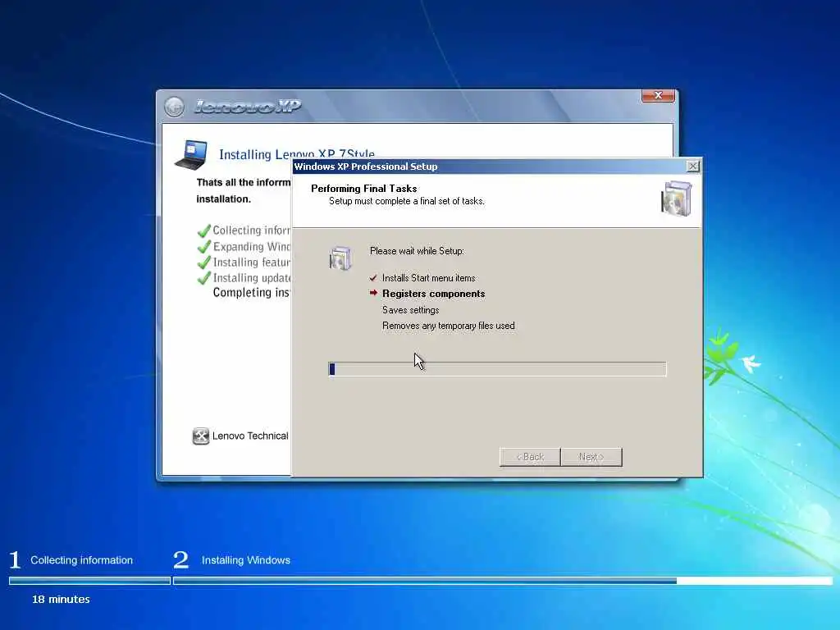Screen dimensions: 840x630
Task: Click green checkmark for Installing features step
Action: pos(204,262)
